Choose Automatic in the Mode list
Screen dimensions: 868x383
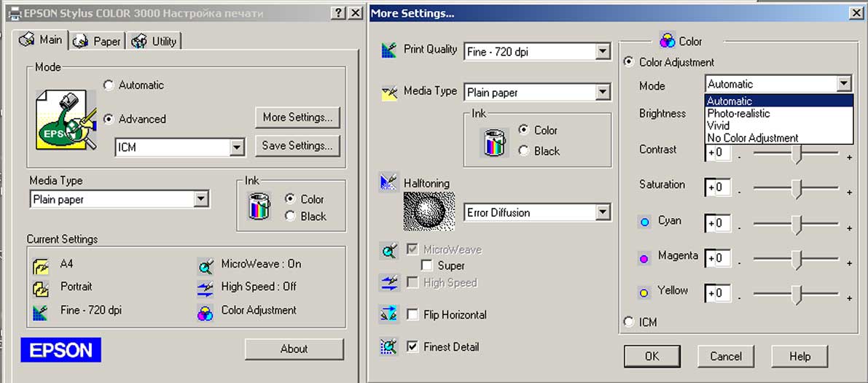pyautogui.click(x=779, y=101)
